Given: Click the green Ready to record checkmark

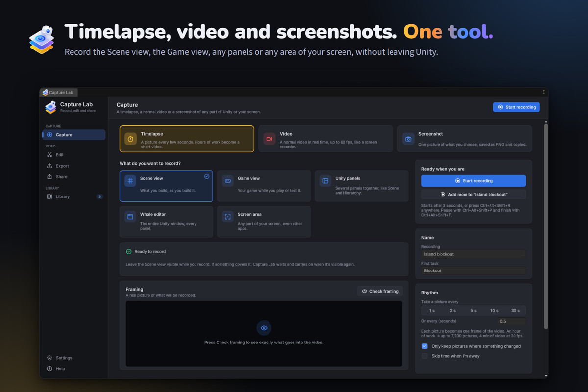Looking at the screenshot, I should tap(129, 252).
